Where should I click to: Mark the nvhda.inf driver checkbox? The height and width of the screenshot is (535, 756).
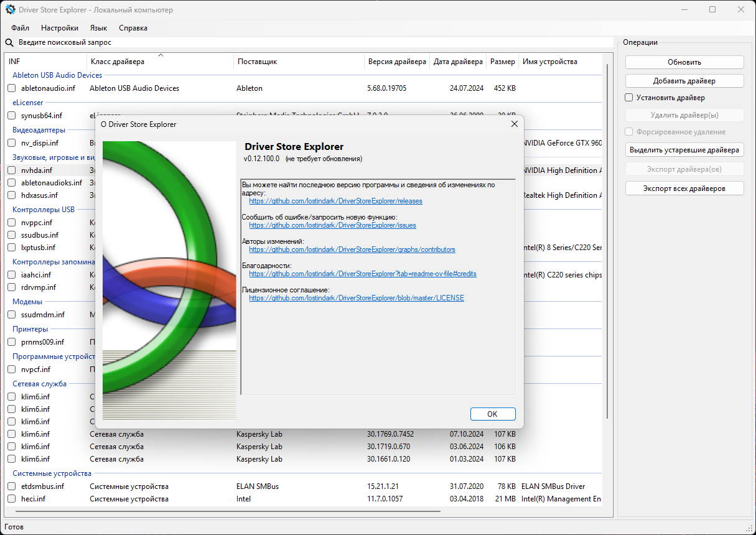click(12, 170)
